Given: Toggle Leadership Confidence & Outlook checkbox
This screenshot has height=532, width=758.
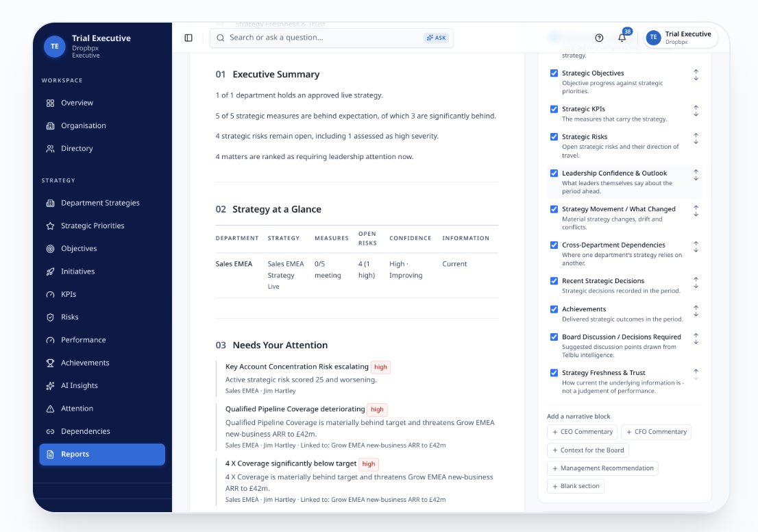Looking at the screenshot, I should tap(554, 173).
